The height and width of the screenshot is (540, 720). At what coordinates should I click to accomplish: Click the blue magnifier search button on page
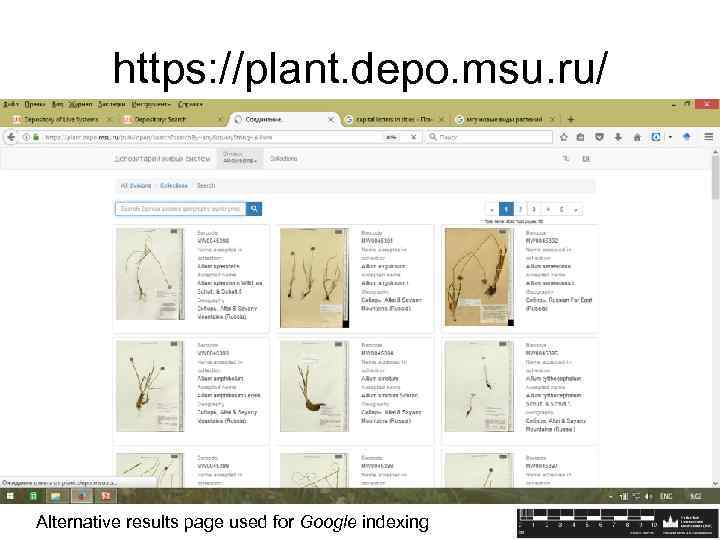point(254,209)
